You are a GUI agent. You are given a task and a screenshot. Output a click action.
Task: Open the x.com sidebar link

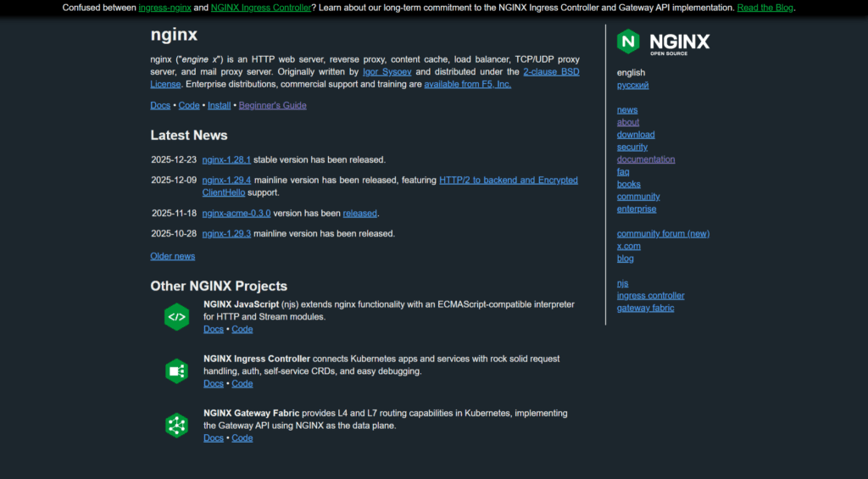628,247
